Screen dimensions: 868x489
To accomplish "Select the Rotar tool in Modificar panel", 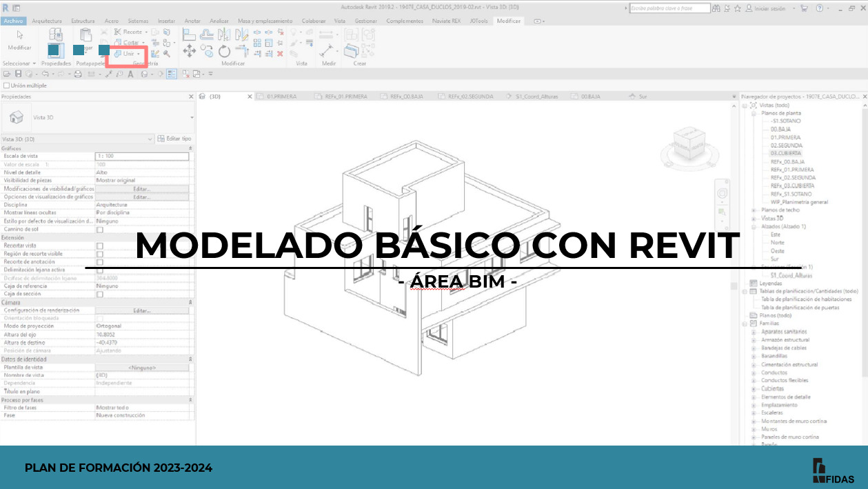I will [x=225, y=50].
